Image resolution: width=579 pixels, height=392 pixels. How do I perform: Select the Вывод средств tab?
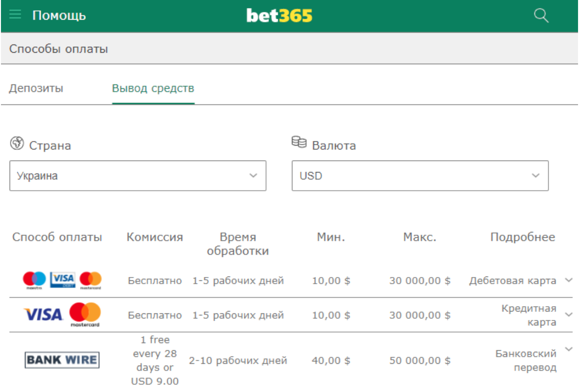click(x=153, y=89)
